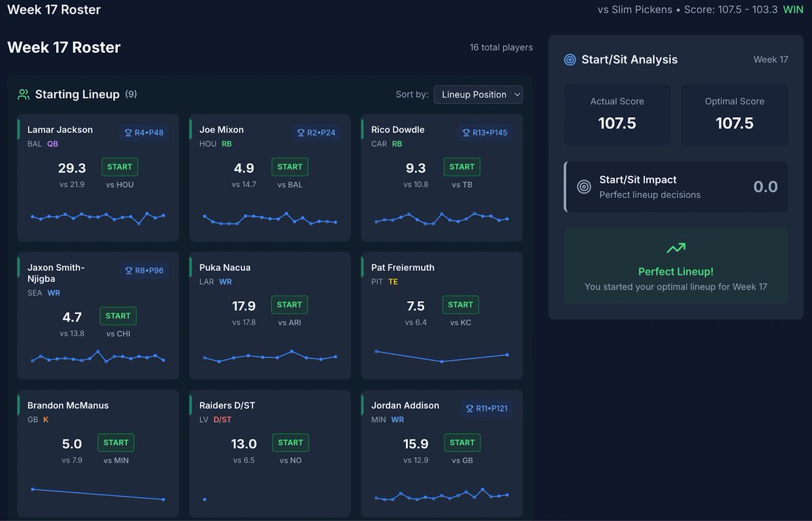Click the 16 total players text
Image resolution: width=812 pixels, height=521 pixels.
point(501,47)
